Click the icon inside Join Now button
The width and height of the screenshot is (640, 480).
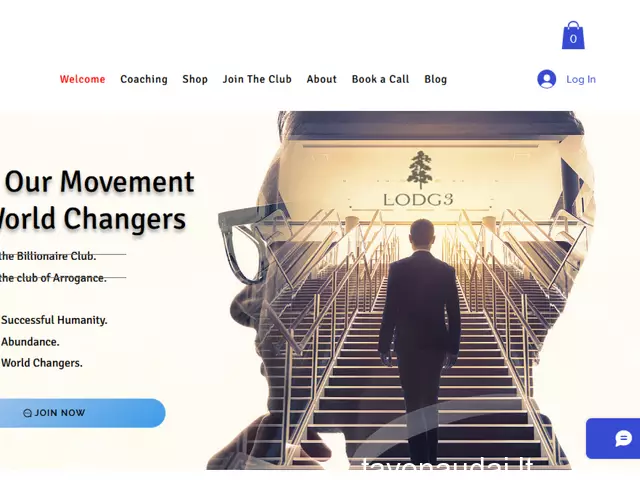point(27,413)
